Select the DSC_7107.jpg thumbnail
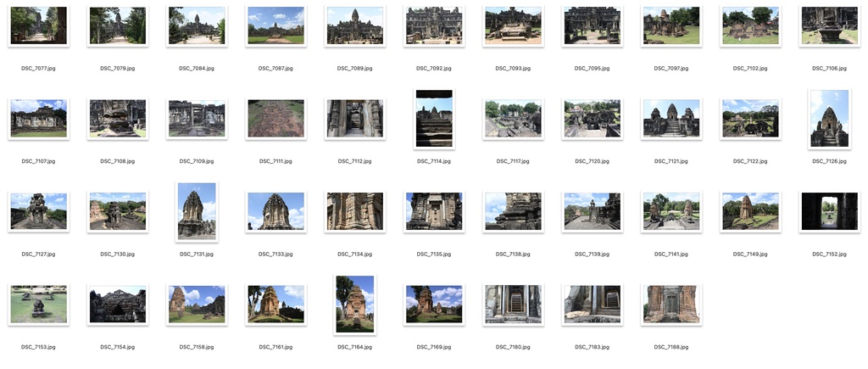Image resolution: width=868 pixels, height=369 pixels. (39, 119)
